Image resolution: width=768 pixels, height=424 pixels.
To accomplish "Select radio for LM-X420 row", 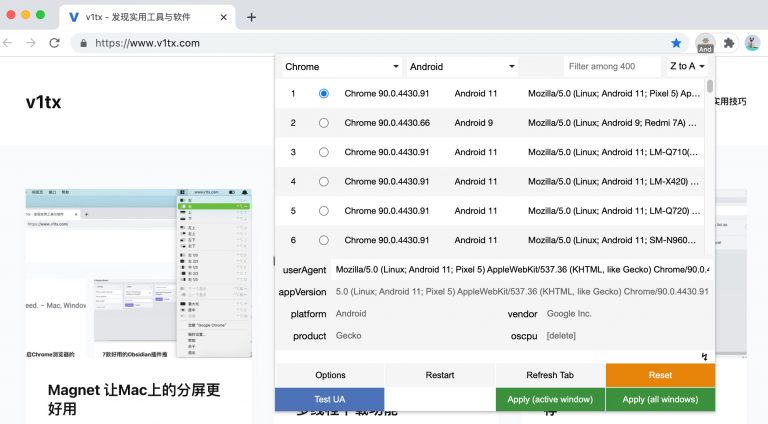I will 324,182.
